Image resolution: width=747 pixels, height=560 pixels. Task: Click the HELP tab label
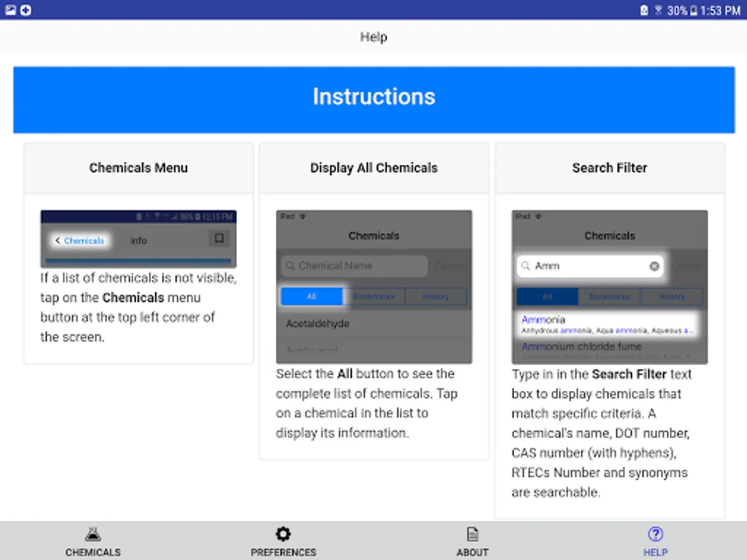click(655, 552)
